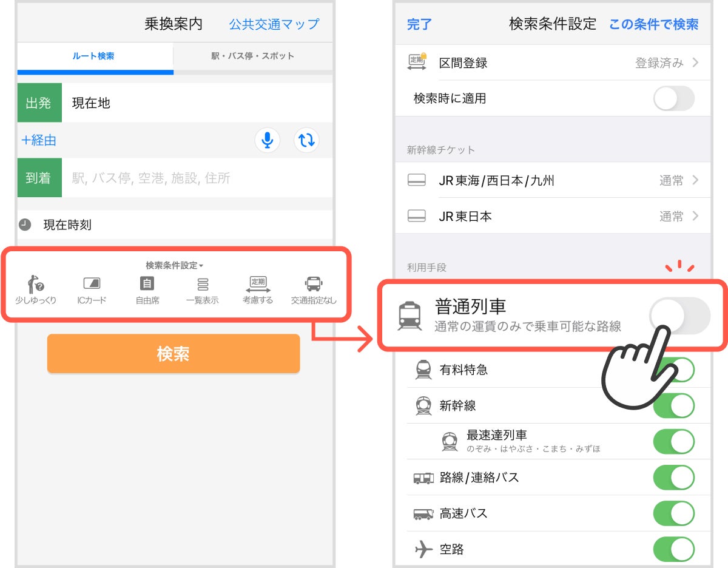Enable the 普通列車 toggle switch
Screen dimensions: 728x568
(679, 316)
